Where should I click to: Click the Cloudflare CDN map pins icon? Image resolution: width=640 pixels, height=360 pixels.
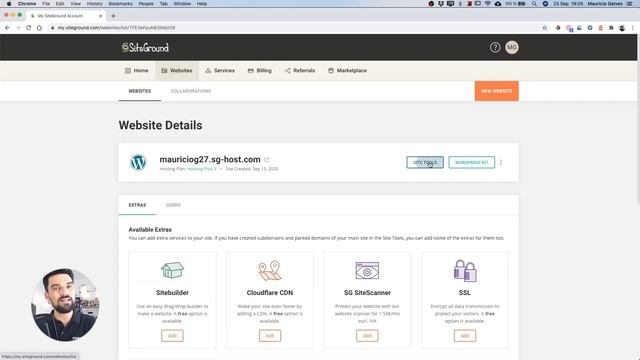point(270,271)
